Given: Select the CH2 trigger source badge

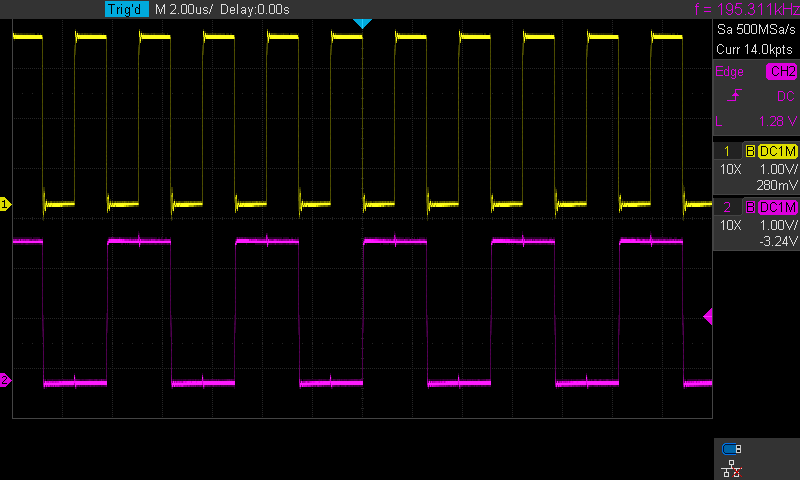Looking at the screenshot, I should 781,72.
